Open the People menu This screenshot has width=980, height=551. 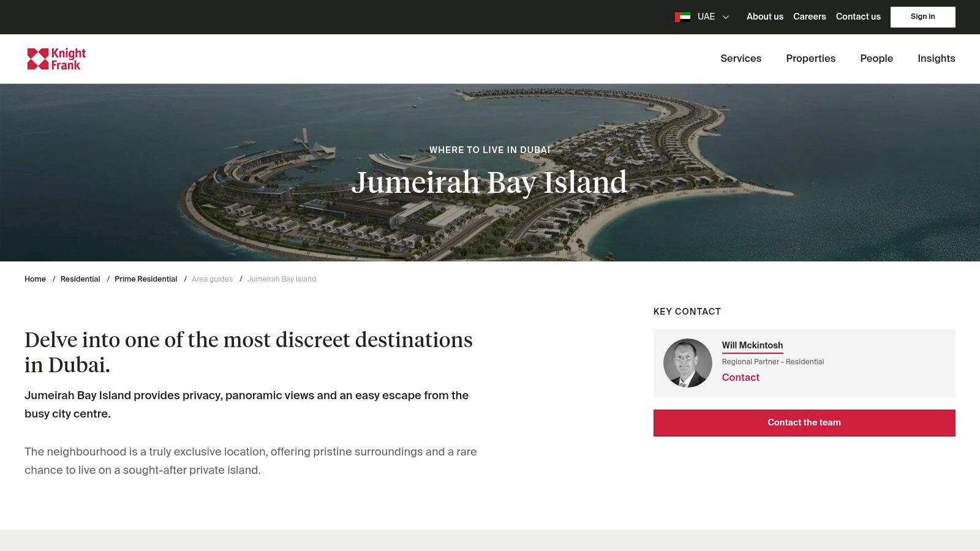coord(876,59)
